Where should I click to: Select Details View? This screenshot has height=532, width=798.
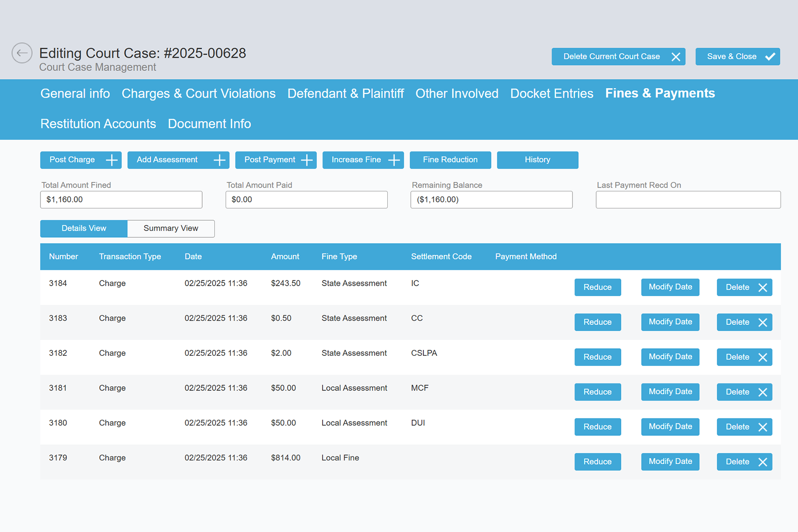84,228
